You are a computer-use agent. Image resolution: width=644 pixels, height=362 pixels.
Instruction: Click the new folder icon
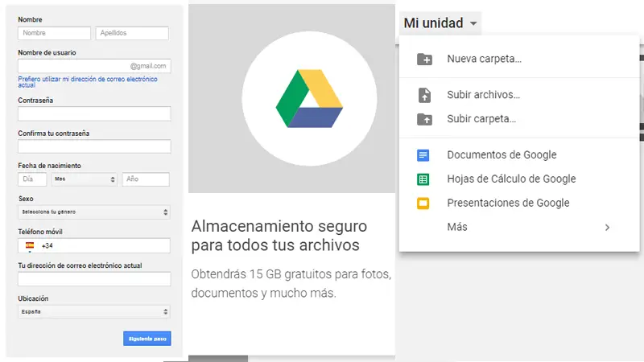point(424,59)
